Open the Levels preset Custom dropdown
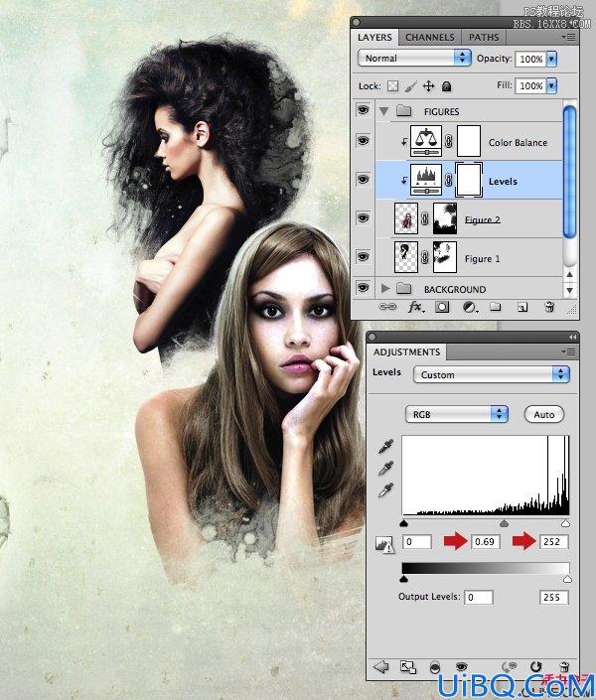The image size is (596, 700). tap(492, 374)
